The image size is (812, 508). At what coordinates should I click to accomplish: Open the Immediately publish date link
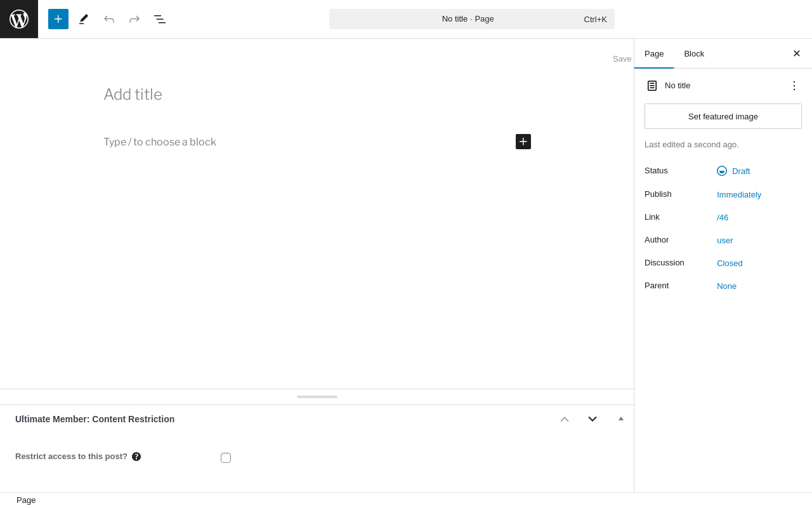[739, 195]
